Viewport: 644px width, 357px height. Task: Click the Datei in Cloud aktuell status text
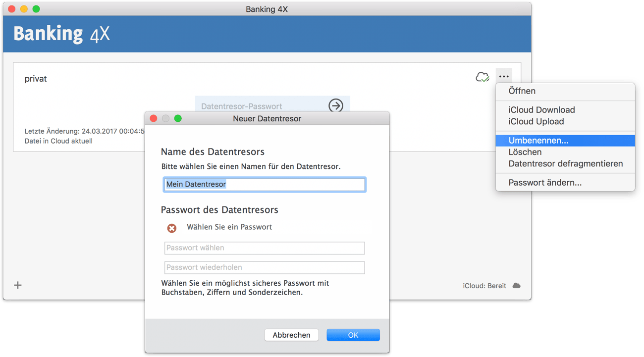[x=58, y=141]
